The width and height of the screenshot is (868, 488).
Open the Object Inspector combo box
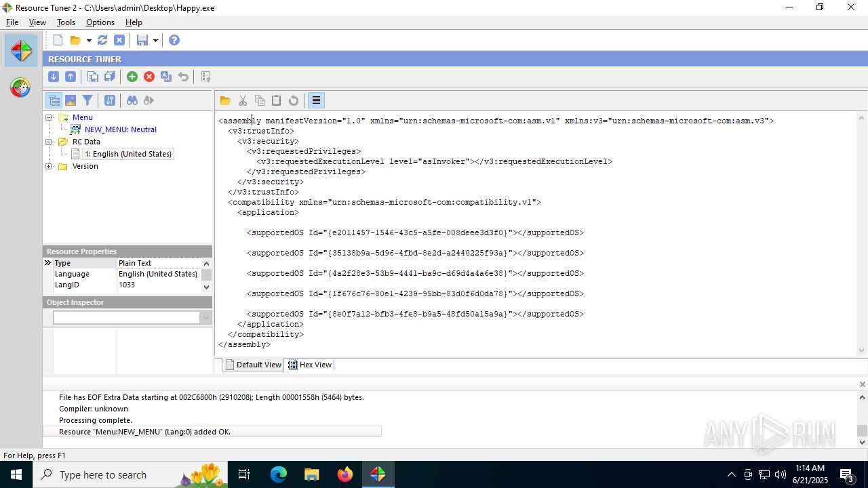tap(206, 318)
